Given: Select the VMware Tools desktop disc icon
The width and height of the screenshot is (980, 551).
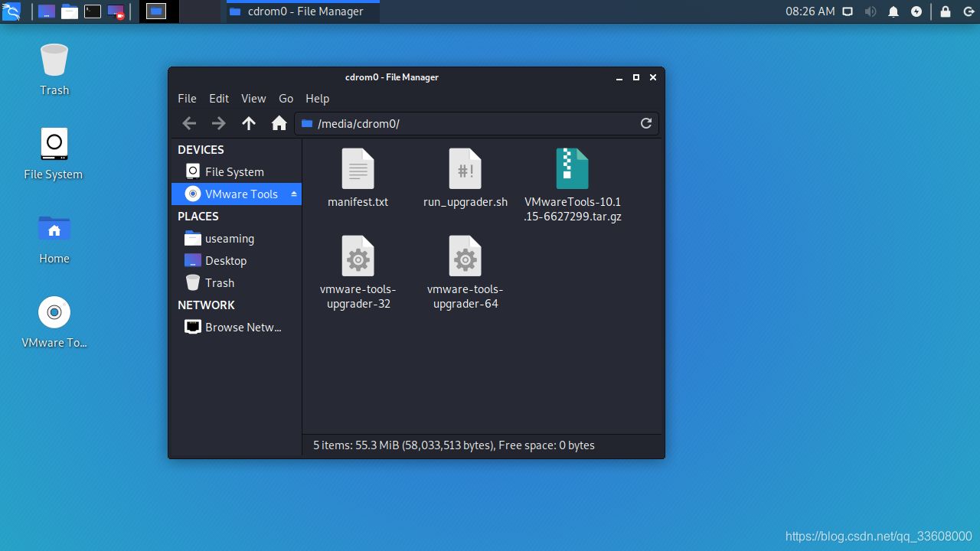Looking at the screenshot, I should (54, 322).
